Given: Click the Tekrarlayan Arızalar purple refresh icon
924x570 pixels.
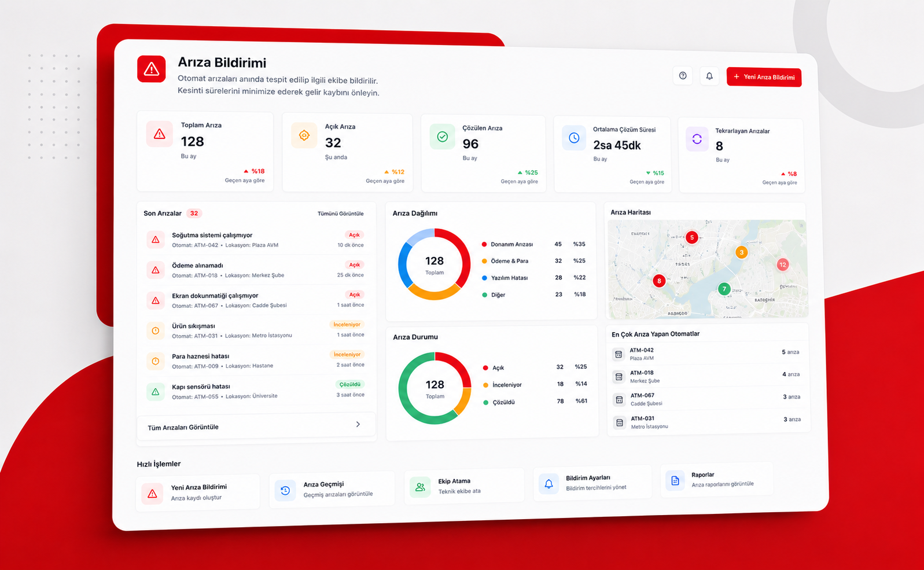Looking at the screenshot, I should point(697,139).
